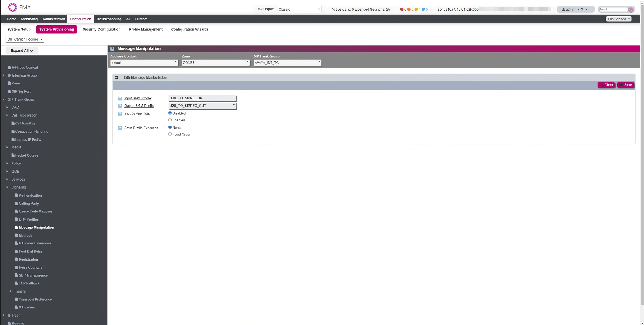
Task: Follow the Output SMM Profile link
Action: 139,106
